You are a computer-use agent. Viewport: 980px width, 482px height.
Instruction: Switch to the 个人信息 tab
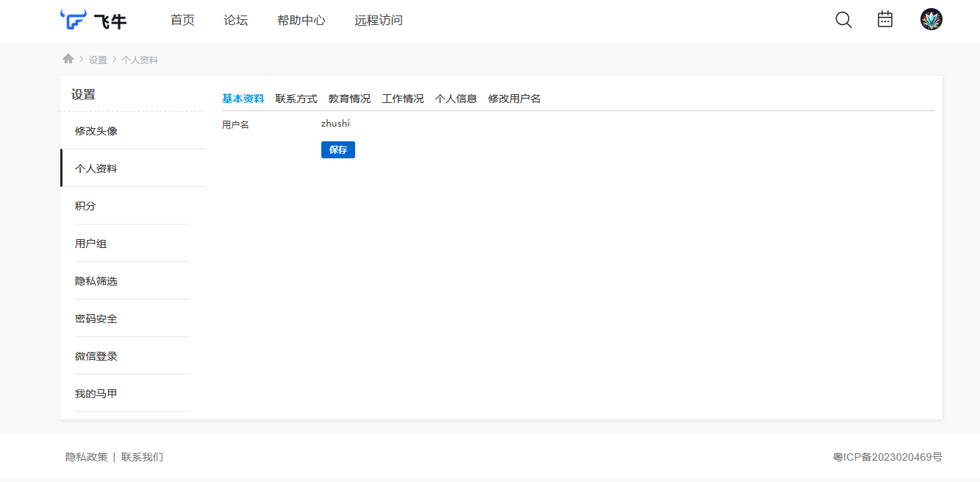point(456,99)
